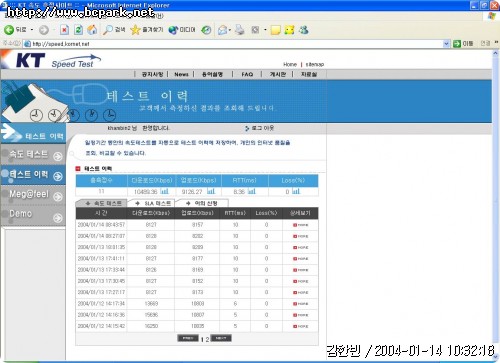View details for the 2004/01/12 14:17:34 test

(300, 304)
